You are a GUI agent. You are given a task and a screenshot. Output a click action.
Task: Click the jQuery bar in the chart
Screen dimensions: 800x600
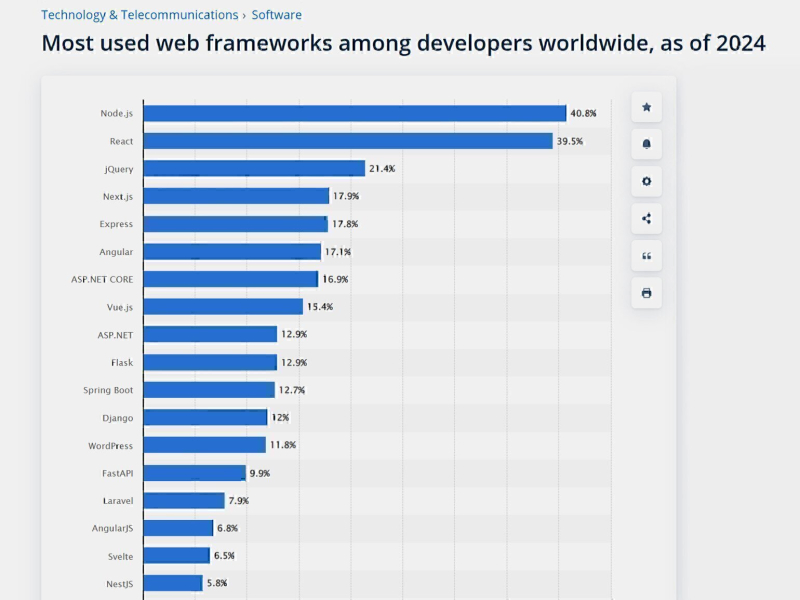(x=255, y=168)
